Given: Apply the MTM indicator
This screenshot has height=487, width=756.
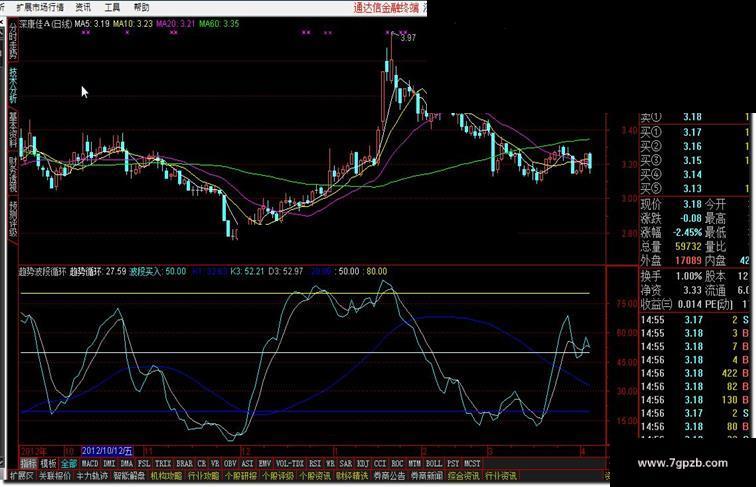Looking at the screenshot, I should click(x=415, y=463).
